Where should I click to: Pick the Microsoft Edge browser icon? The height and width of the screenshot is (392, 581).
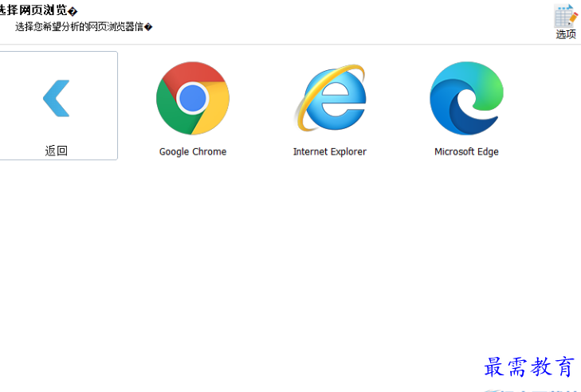point(466,98)
